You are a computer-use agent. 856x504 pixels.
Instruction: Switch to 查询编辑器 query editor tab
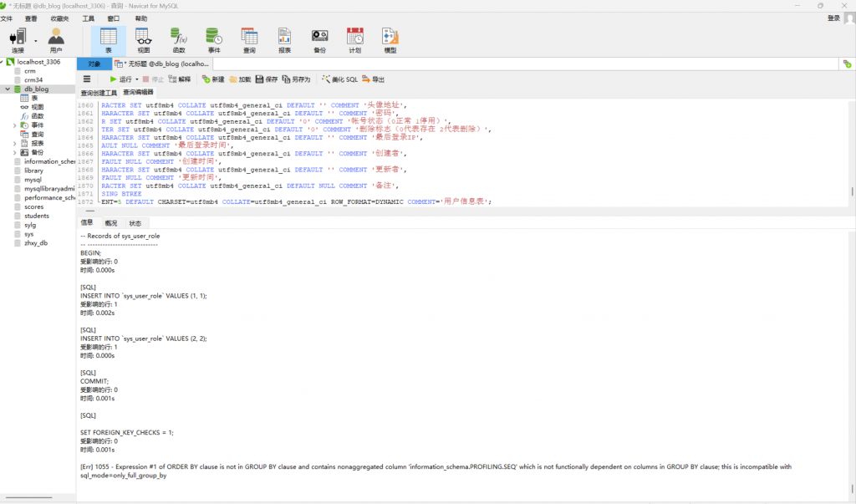click(x=138, y=92)
